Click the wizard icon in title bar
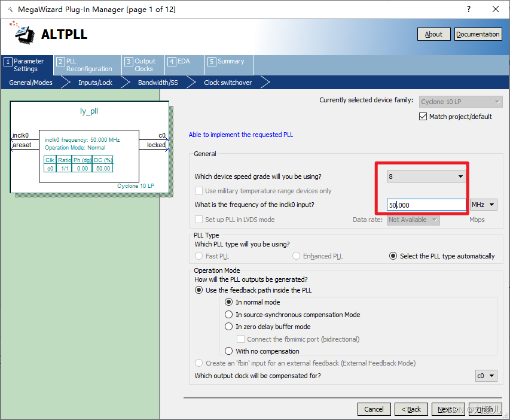Screen dimensions: 510x420 tap(10, 10)
